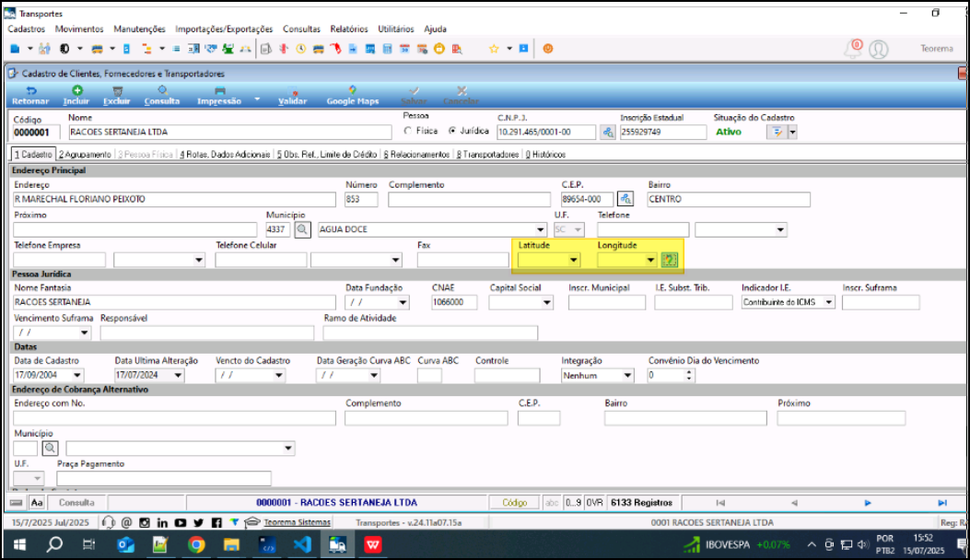970x560 pixels.
Task: Open the Facebook icon in status bar
Action: point(216,522)
